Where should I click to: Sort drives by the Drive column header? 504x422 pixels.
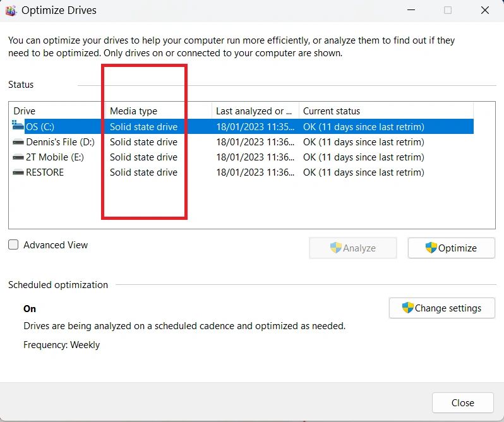click(x=57, y=111)
